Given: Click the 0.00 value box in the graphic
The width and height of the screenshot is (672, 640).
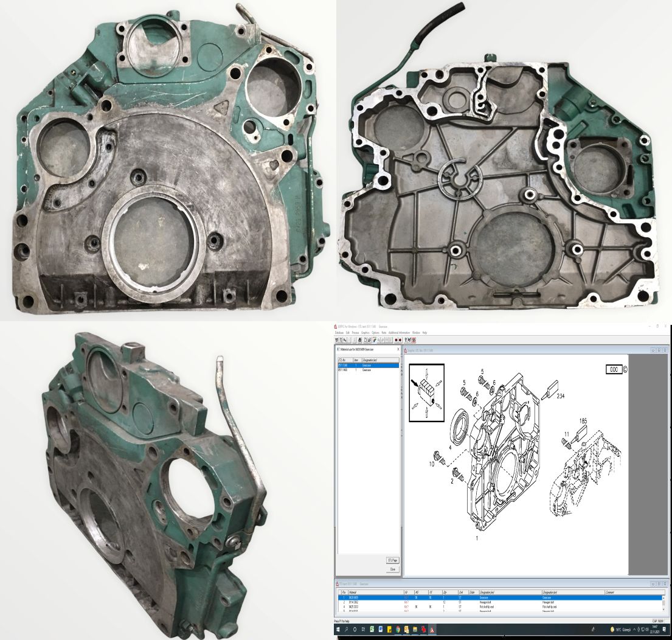Looking at the screenshot, I should point(614,369).
